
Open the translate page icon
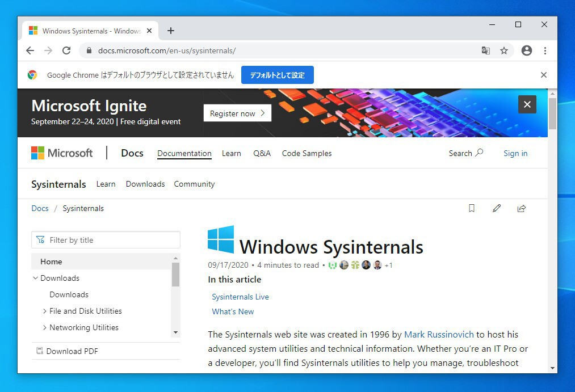pos(485,50)
